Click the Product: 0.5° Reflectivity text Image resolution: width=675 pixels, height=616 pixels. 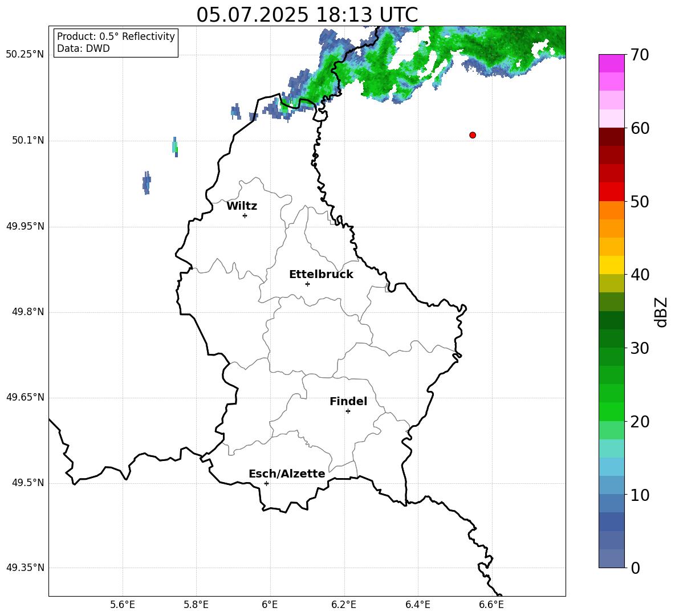coord(116,36)
